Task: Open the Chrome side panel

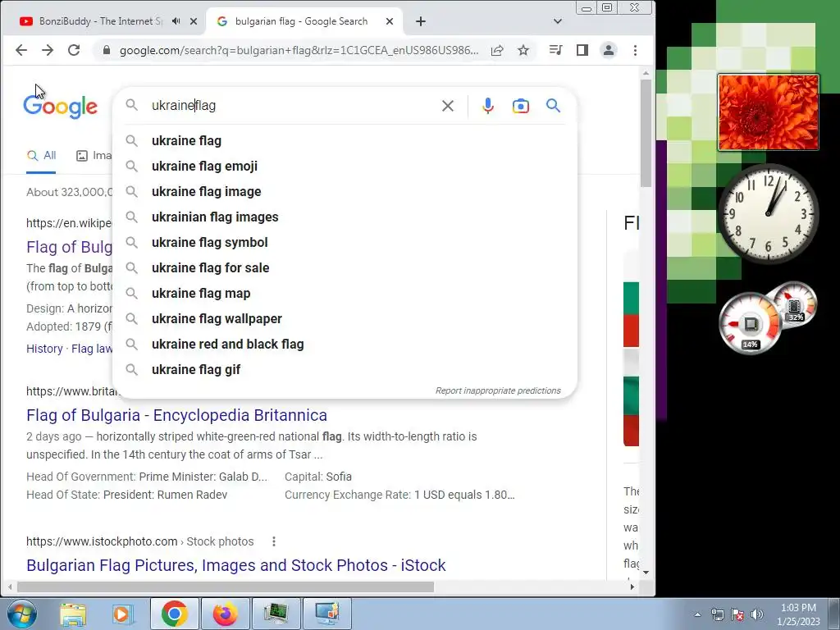Action: [x=582, y=50]
